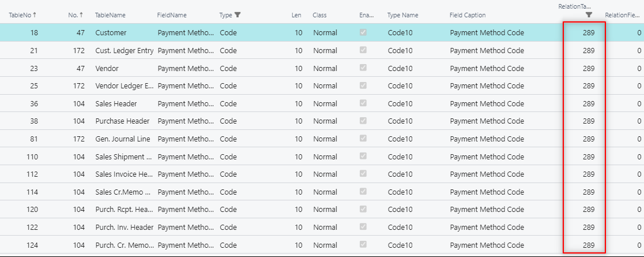Open the Field Caption column header options

(x=468, y=15)
